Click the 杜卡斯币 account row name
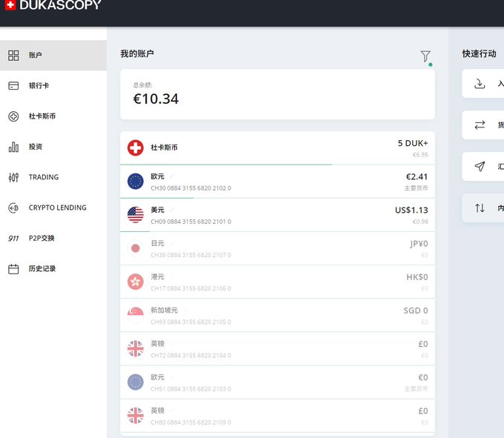The image size is (504, 438). tap(165, 147)
